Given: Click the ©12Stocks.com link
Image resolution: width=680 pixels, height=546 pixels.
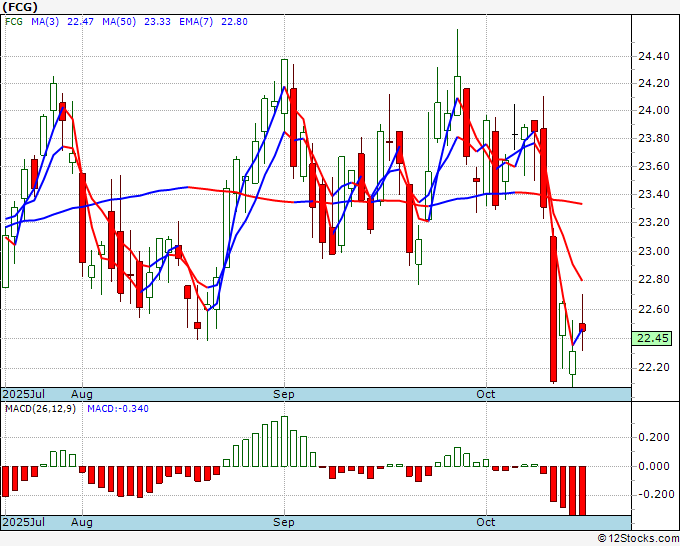Looking at the screenshot, I should click(638, 539).
